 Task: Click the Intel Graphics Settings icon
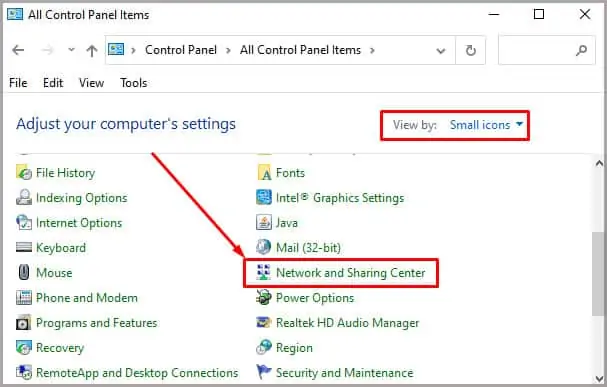pyautogui.click(x=264, y=198)
